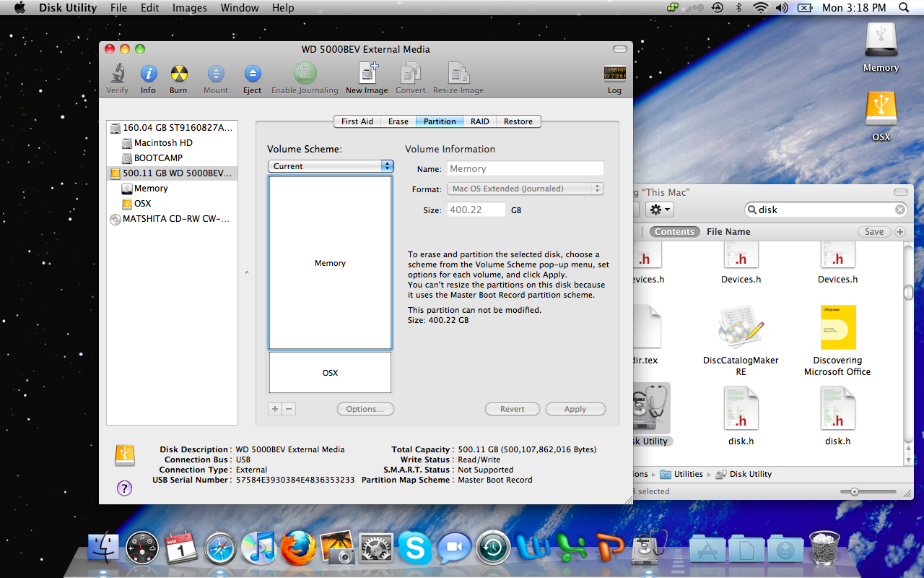The image size is (924, 578).
Task: Open the Log from the toolbar
Action: [x=614, y=74]
